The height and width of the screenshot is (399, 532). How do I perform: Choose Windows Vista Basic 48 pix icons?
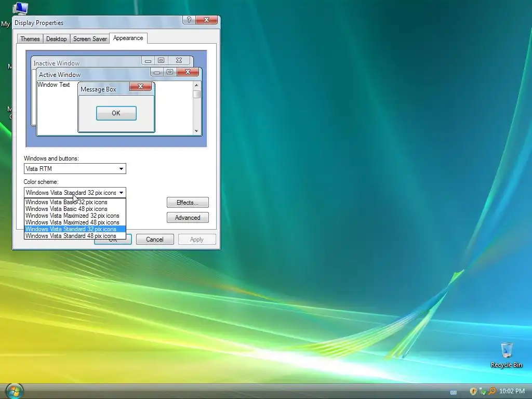tap(75, 209)
